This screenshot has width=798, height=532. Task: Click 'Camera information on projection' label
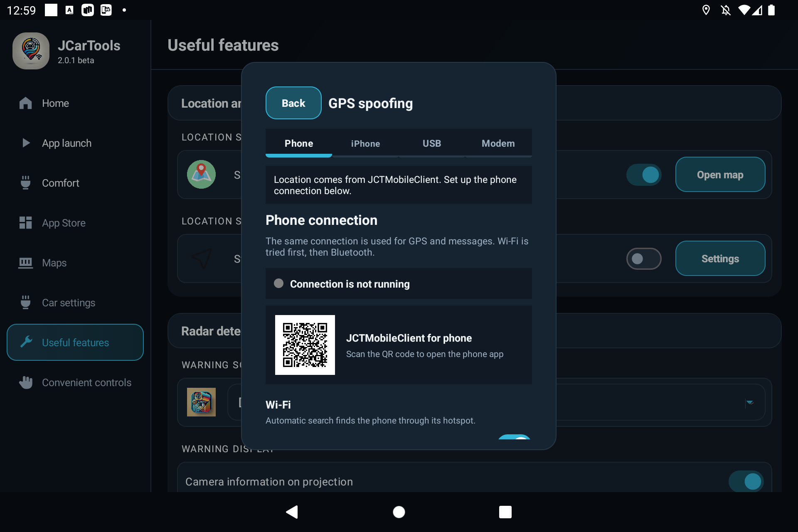(269, 481)
